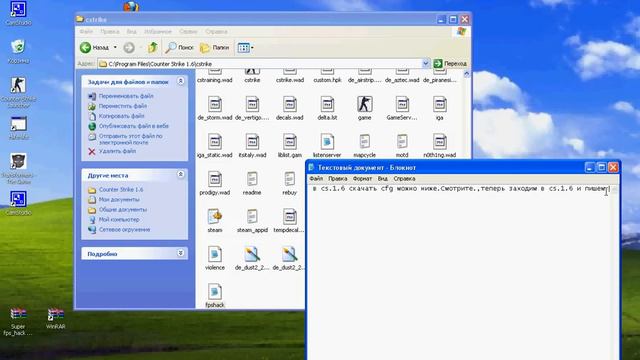Image resolution: width=640 pixels, height=360 pixels.
Task: Select the tempdecal file icon
Action: coord(290,217)
